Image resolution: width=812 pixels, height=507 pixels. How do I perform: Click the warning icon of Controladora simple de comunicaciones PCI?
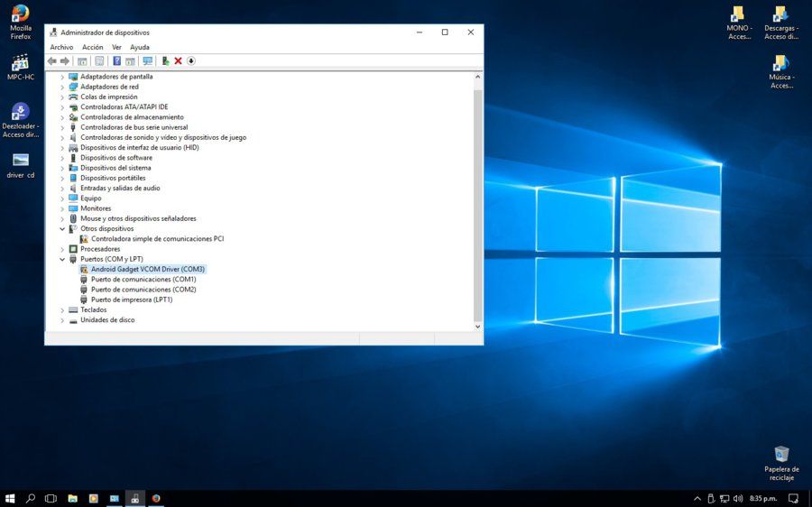click(84, 239)
